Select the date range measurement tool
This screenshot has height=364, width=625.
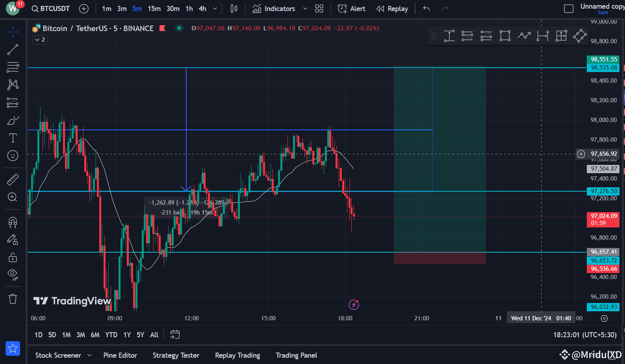click(x=543, y=36)
